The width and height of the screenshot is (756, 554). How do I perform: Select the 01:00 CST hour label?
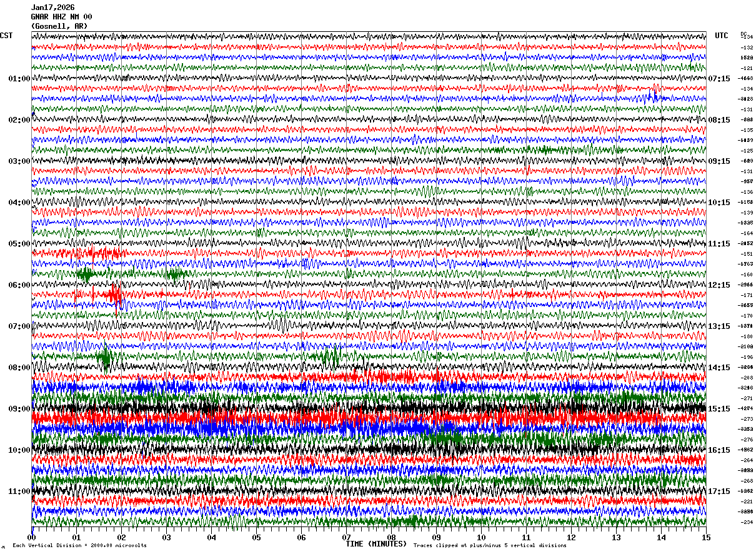pyautogui.click(x=19, y=79)
